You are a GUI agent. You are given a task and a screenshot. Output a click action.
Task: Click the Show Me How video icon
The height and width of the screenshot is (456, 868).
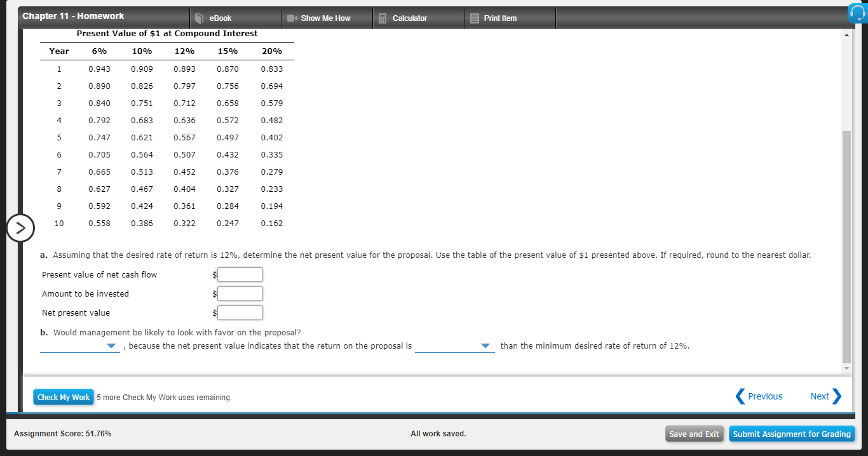292,18
